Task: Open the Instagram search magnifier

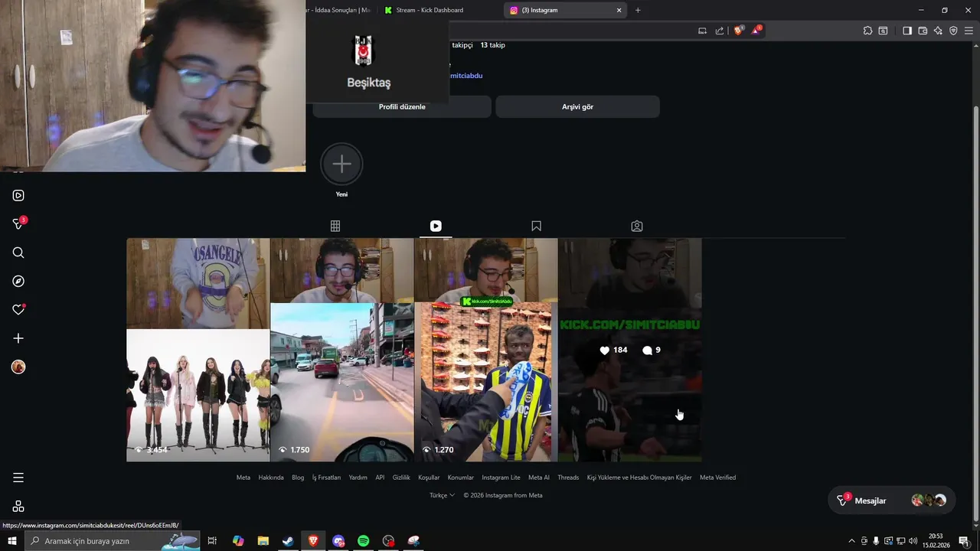Action: (18, 253)
